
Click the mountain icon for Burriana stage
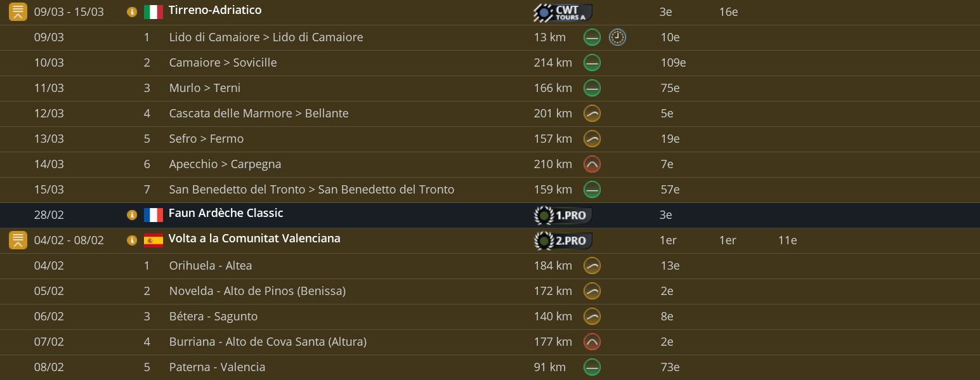tap(592, 342)
